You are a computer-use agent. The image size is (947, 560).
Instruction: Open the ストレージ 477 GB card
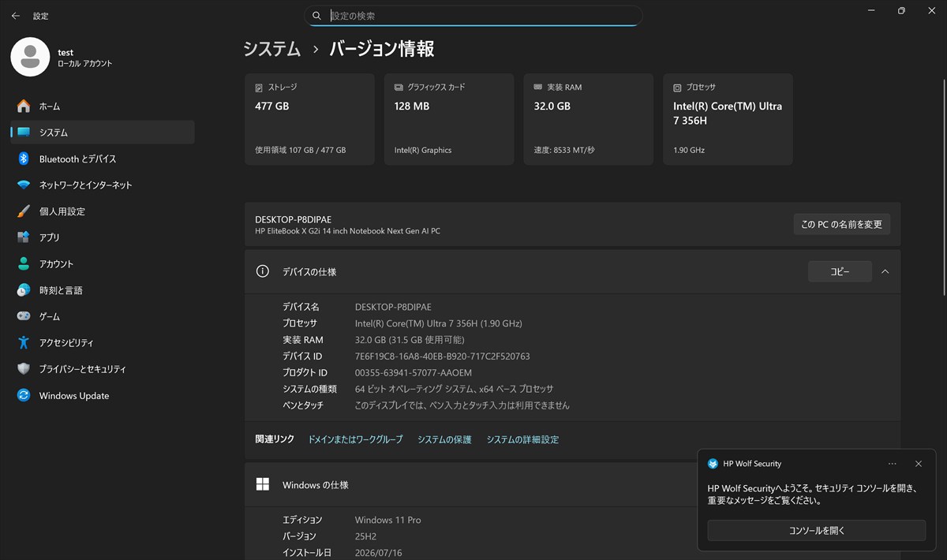[309, 119]
